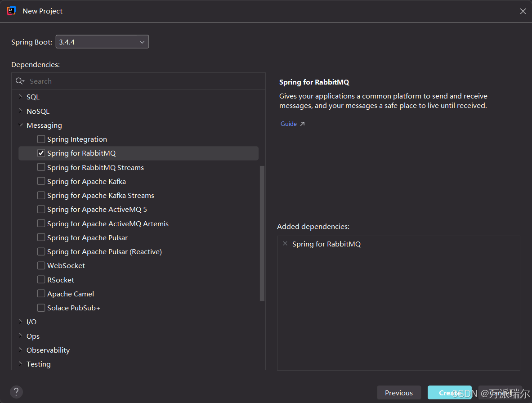Click the Create button

(x=450, y=393)
